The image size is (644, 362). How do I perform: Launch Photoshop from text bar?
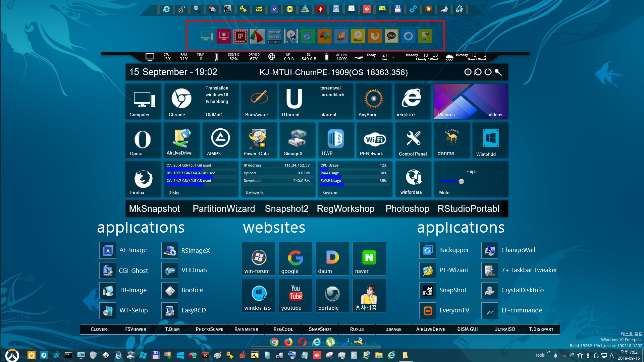pyautogui.click(x=407, y=208)
